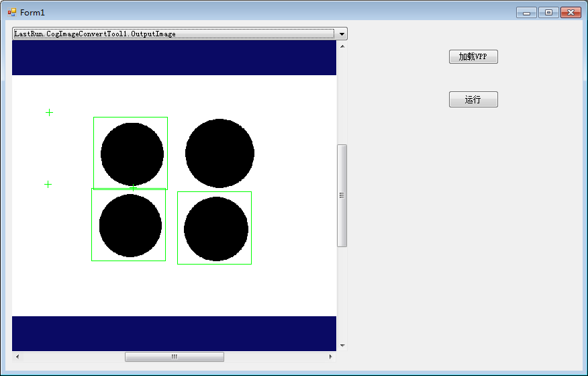This screenshot has height=376, width=588.
Task: Click the bottom-left black circle blob
Action: pos(130,226)
